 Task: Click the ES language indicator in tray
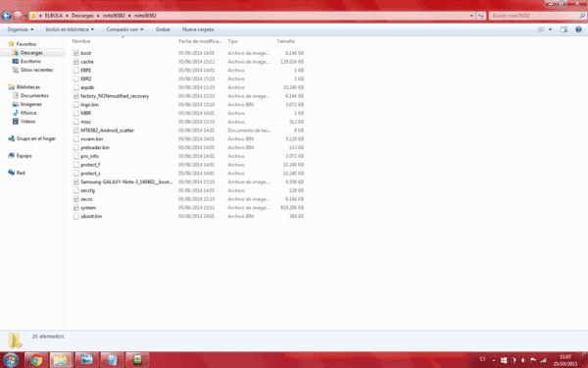pyautogui.click(x=482, y=359)
